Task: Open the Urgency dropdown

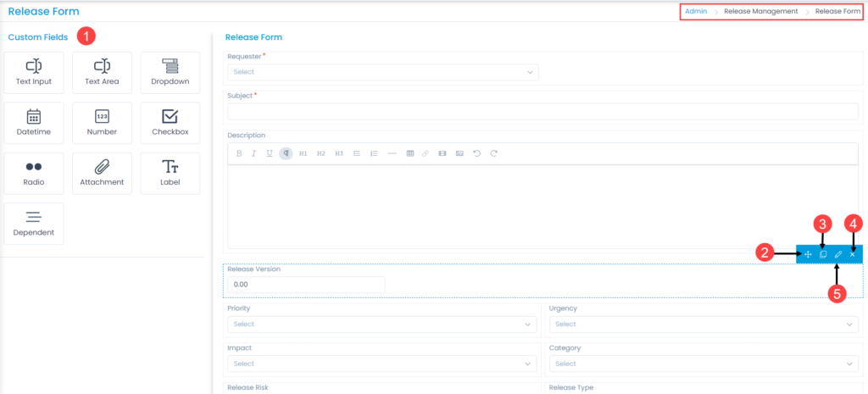Action: coord(704,325)
